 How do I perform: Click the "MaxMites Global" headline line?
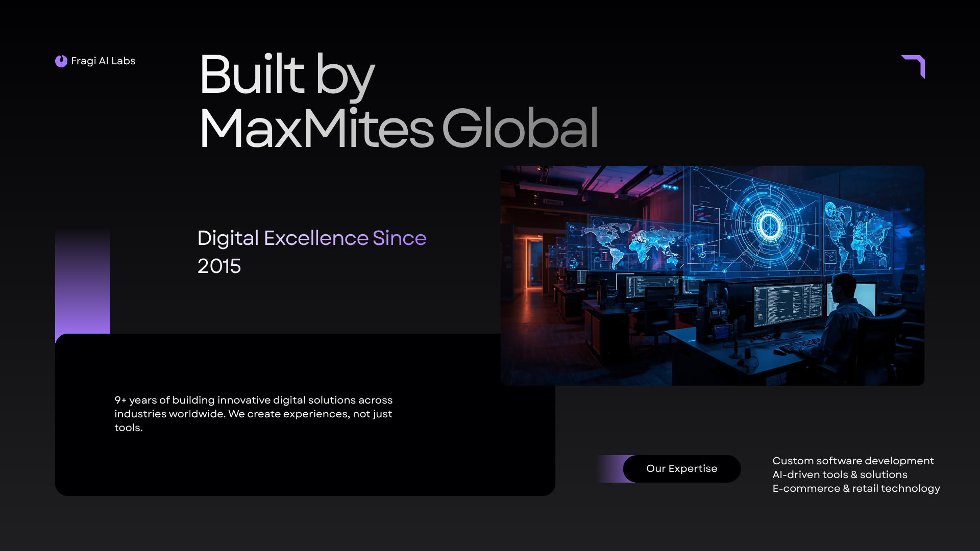[x=399, y=129]
